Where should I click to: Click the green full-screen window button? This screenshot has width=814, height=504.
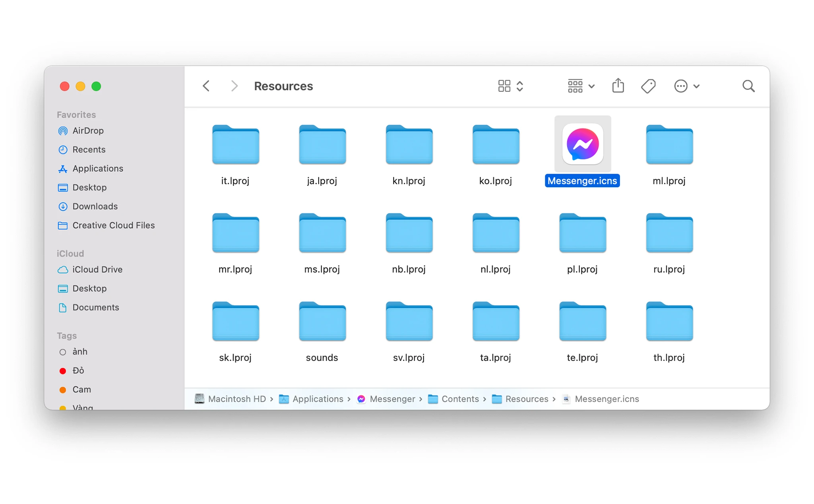(x=96, y=86)
